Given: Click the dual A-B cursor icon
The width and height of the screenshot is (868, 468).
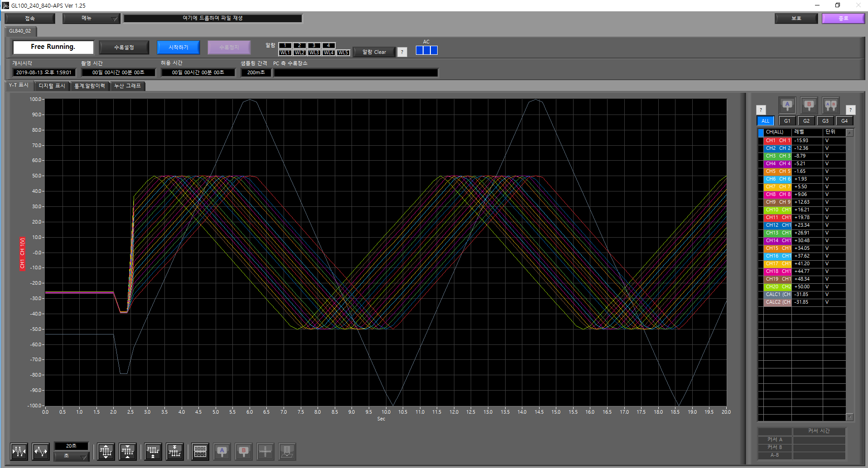Looking at the screenshot, I should click(830, 105).
